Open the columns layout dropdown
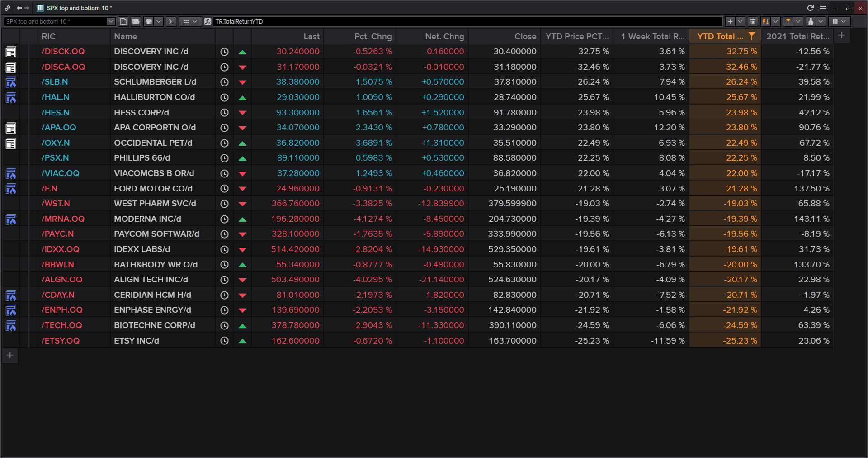Viewport: 868px width, 458px height. click(839, 21)
